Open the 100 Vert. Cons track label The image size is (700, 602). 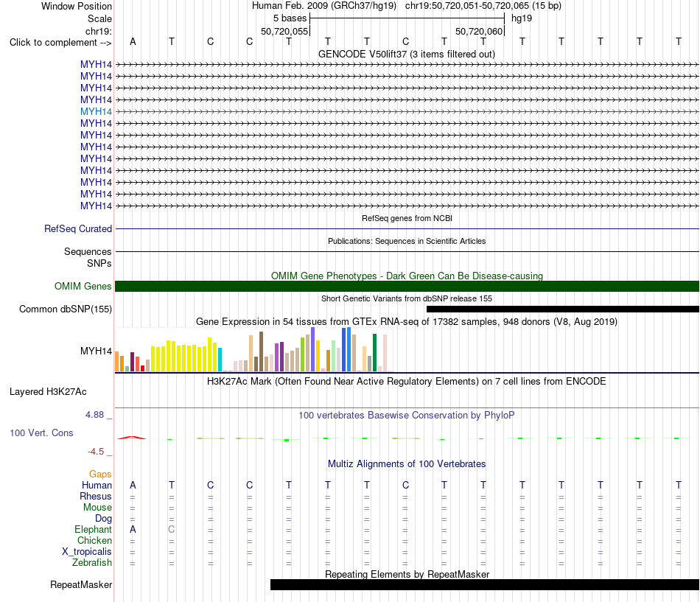(41, 433)
